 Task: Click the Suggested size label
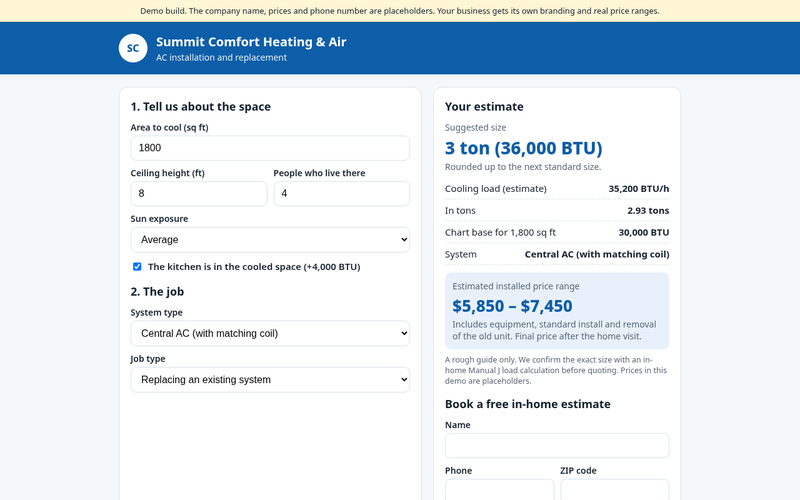[476, 128]
